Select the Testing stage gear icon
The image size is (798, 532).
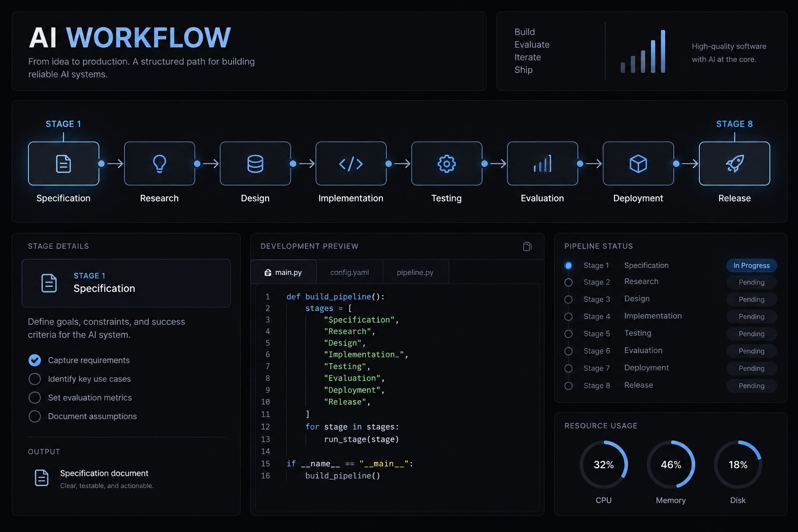[x=447, y=164]
